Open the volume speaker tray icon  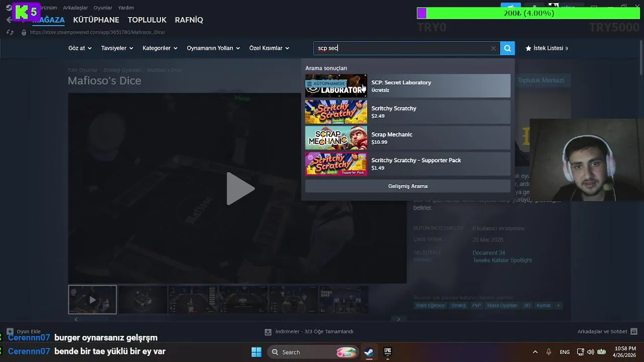click(590, 352)
